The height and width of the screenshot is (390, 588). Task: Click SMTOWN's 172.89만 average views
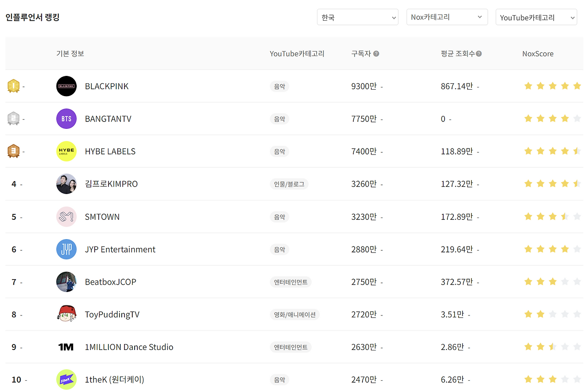click(457, 217)
